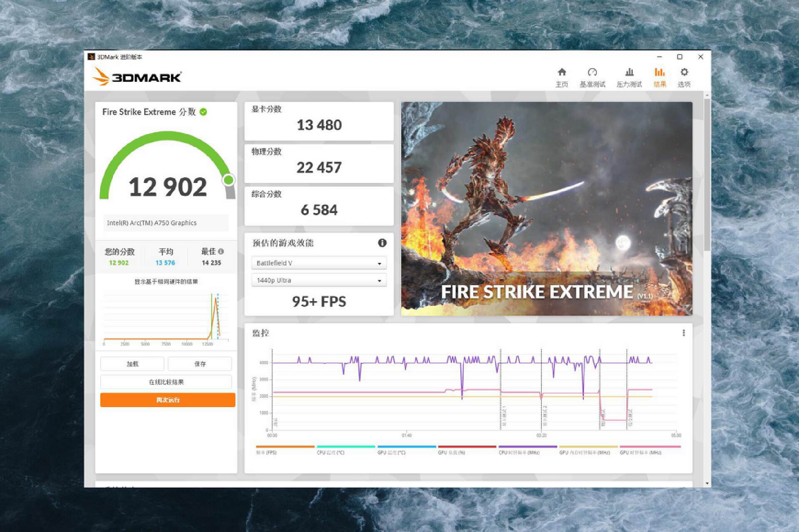Expand the Battlefield V game dropdown

pos(319,263)
